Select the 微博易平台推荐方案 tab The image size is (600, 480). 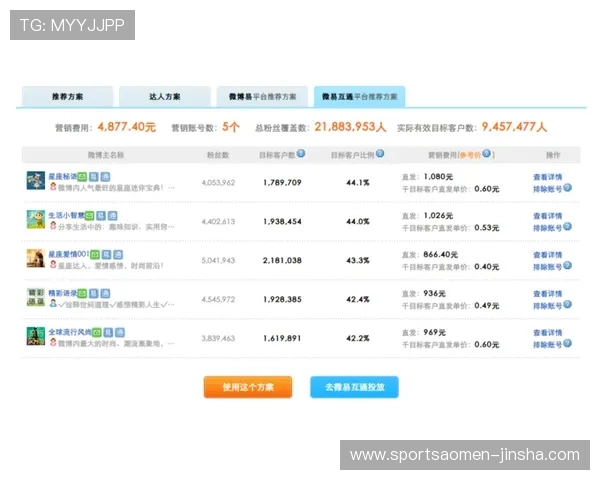click(x=262, y=96)
